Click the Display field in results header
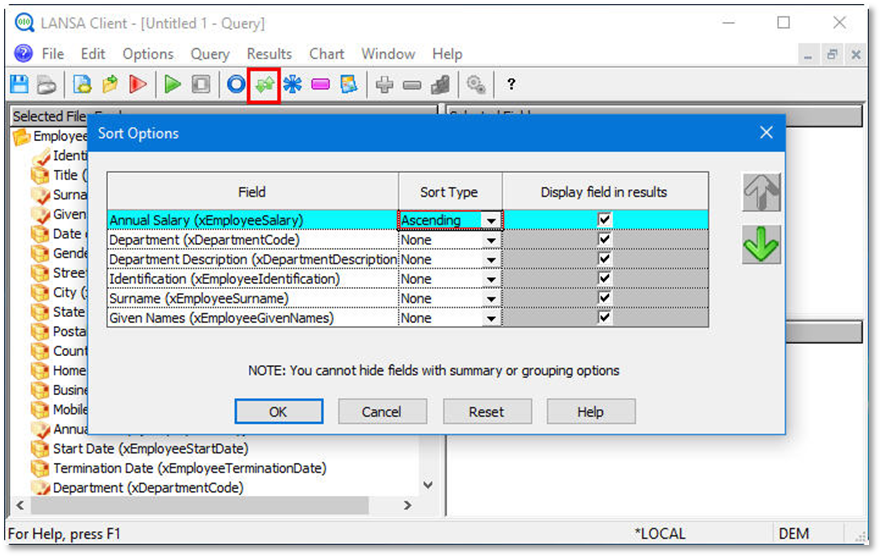Image resolution: width=881 pixels, height=557 pixels. point(605,192)
